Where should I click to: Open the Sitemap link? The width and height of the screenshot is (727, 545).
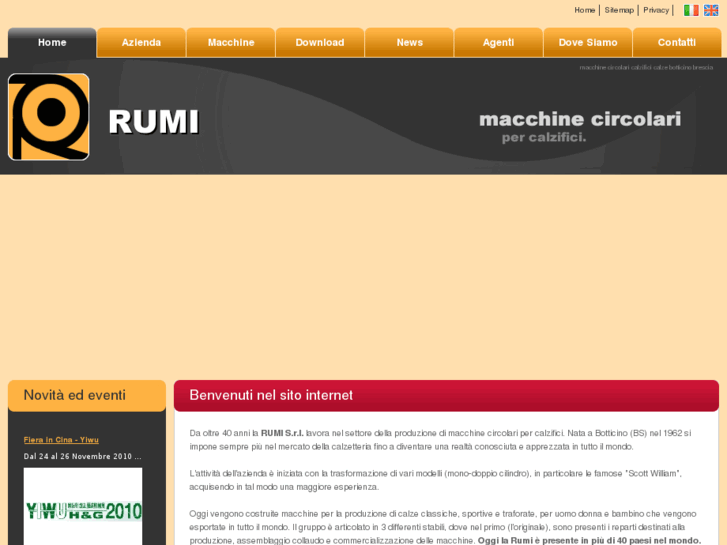[x=619, y=10]
